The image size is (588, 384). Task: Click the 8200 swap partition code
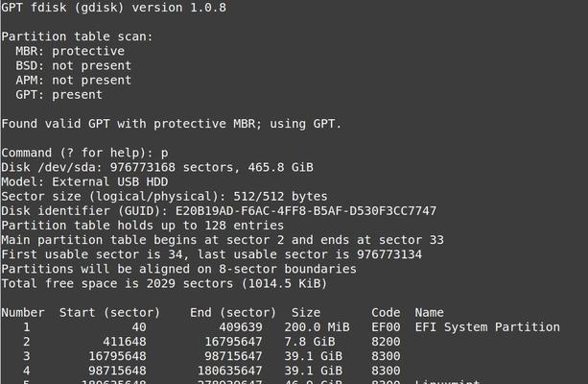pos(386,342)
